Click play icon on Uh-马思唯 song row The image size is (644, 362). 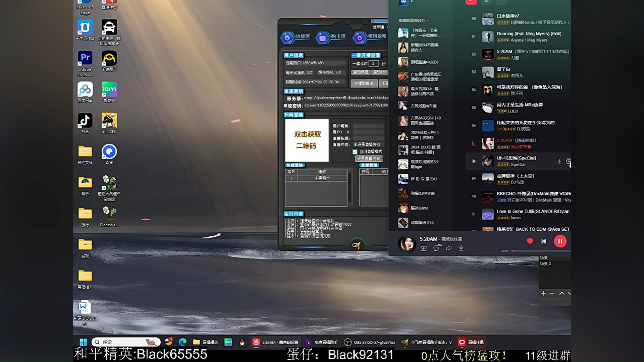474,161
